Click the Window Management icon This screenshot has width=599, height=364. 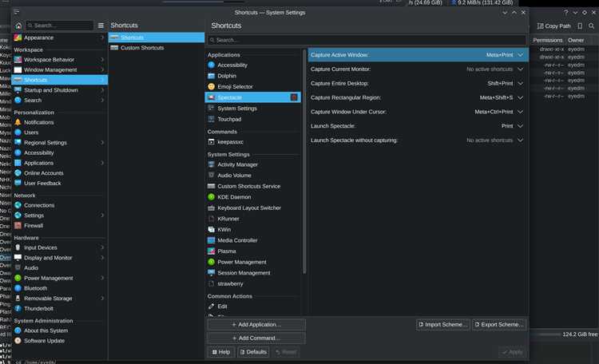coord(18,70)
